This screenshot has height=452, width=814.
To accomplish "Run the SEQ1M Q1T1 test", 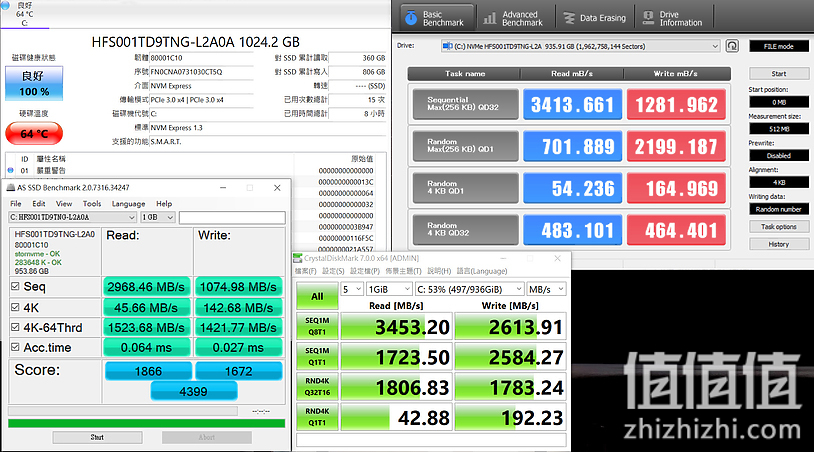I will [317, 357].
